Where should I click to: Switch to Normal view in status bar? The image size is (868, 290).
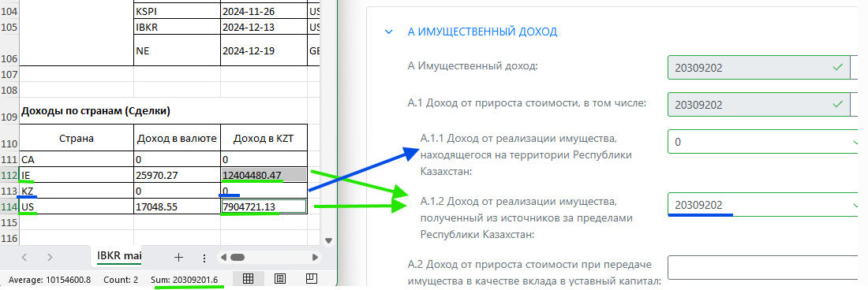point(249,278)
